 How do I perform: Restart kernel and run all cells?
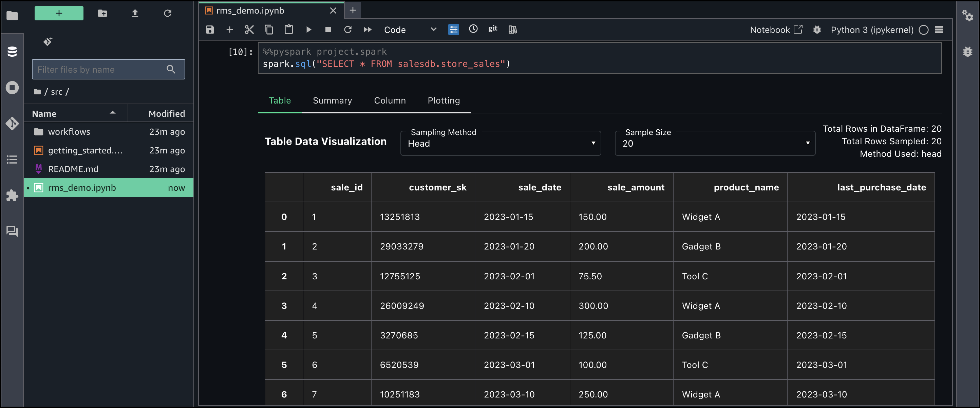pyautogui.click(x=367, y=30)
